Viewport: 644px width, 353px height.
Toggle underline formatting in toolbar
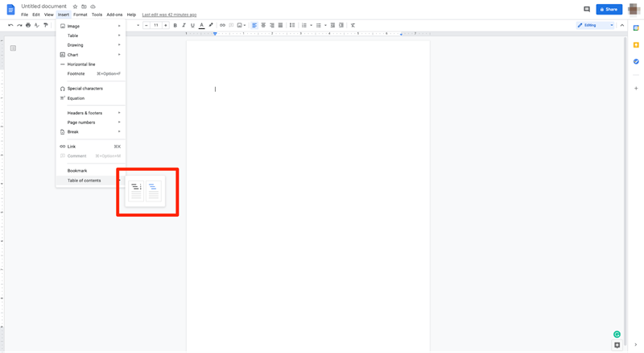[x=192, y=25]
